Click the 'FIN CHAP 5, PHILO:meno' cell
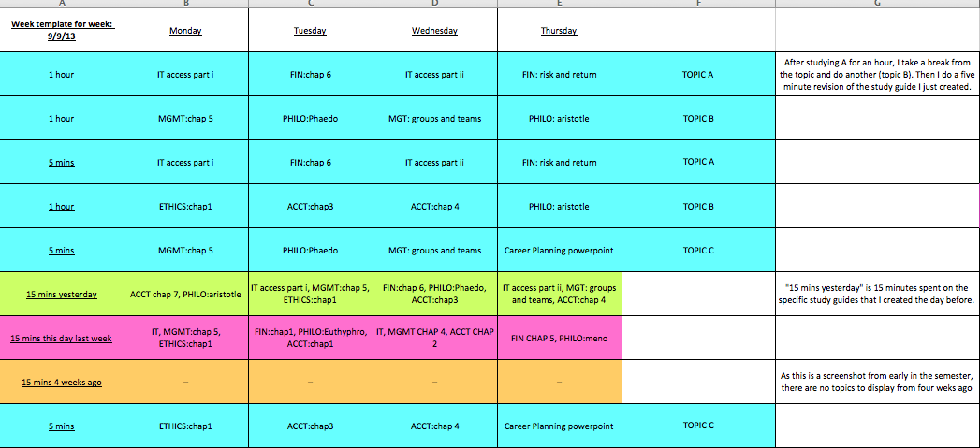This screenshot has width=980, height=448. coord(559,338)
